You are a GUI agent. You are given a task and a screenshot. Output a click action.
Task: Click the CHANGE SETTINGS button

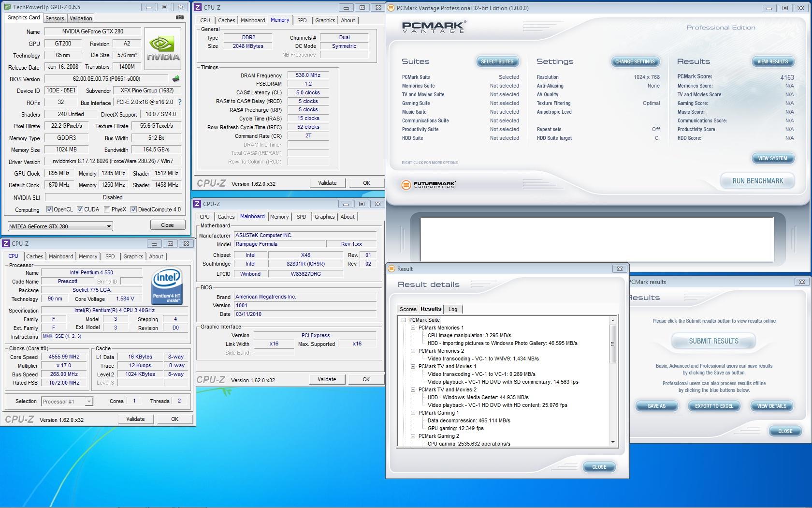[x=635, y=61]
